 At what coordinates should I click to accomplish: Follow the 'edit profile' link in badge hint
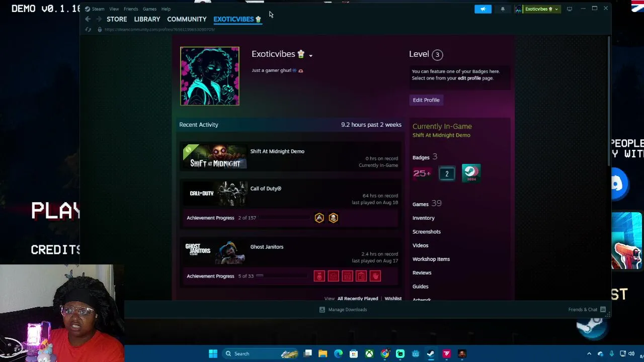[x=469, y=78]
